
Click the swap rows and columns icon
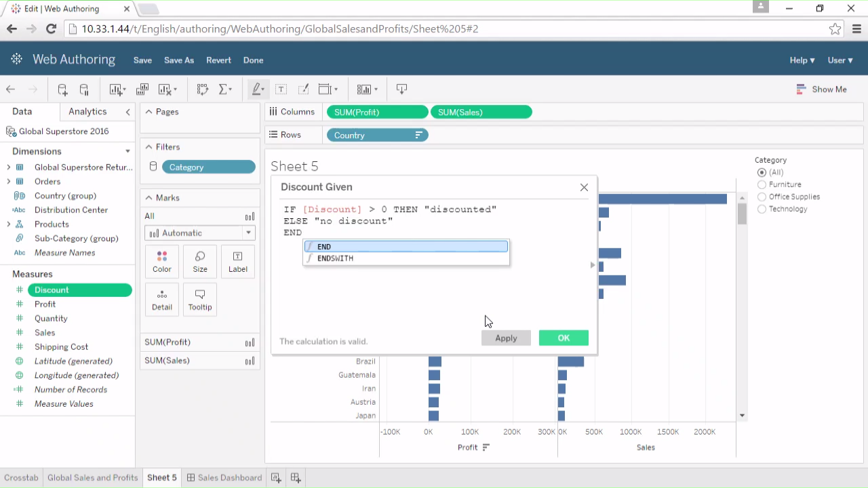(x=202, y=89)
